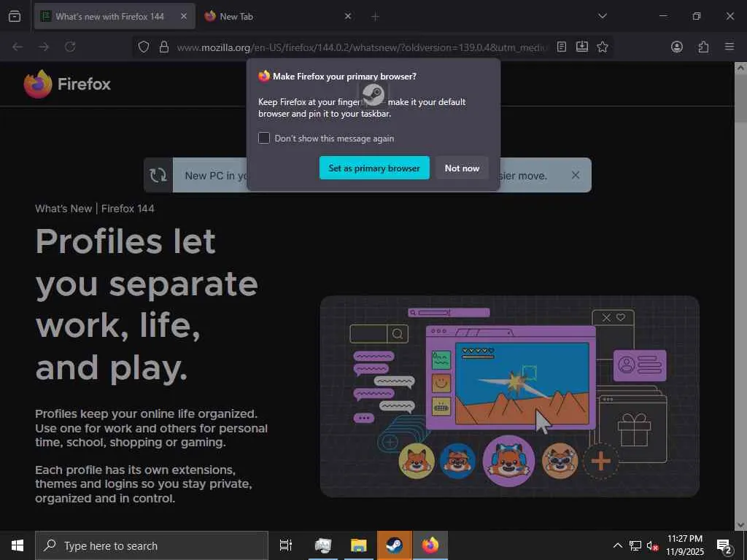This screenshot has height=560, width=747.
Task: Dismiss the New PC banner with X
Action: coord(576,175)
